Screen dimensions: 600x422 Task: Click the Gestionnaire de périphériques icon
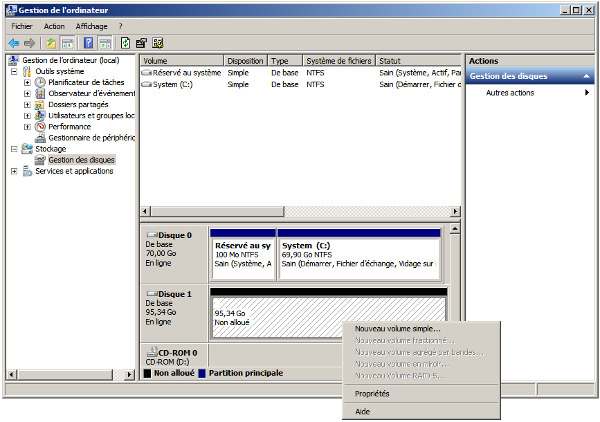click(x=40, y=138)
